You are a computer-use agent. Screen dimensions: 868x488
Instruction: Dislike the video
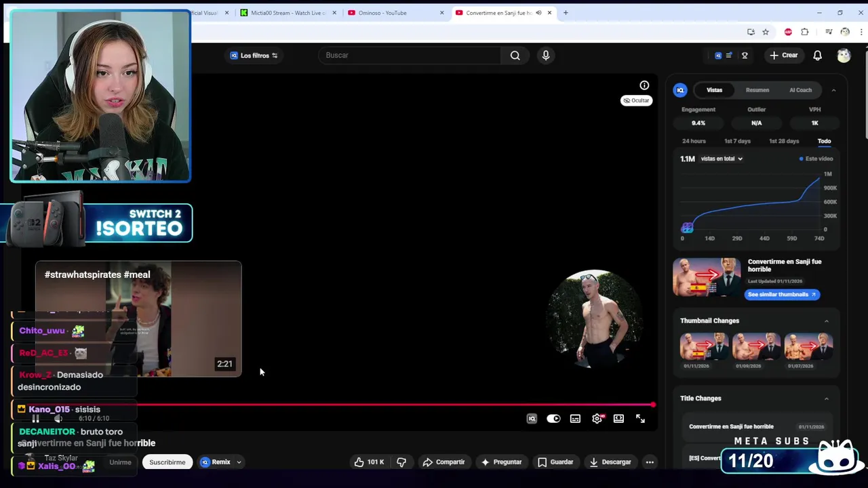tap(401, 462)
